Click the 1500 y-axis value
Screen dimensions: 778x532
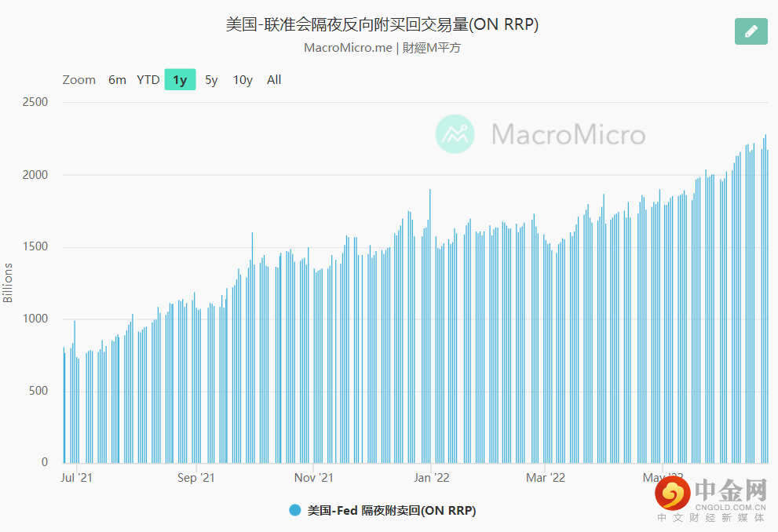click(x=35, y=246)
